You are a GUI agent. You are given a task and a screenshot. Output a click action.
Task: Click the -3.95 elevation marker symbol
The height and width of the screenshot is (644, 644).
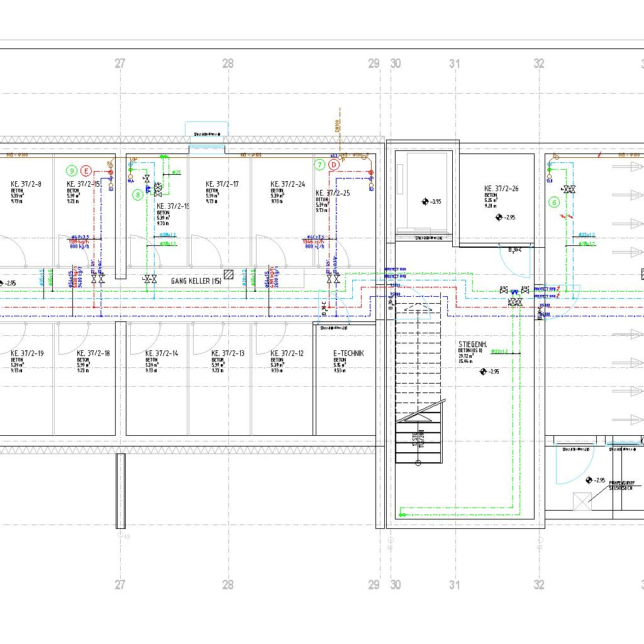click(x=425, y=202)
